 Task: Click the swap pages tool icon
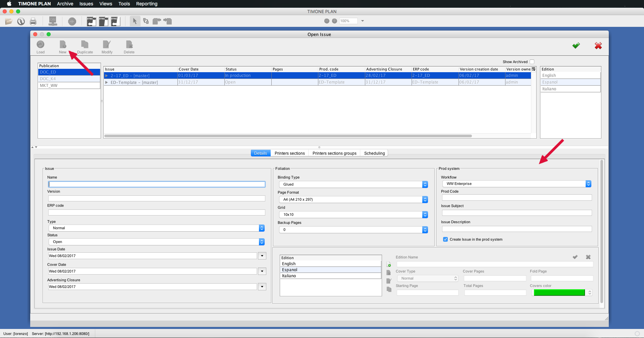[x=146, y=21]
